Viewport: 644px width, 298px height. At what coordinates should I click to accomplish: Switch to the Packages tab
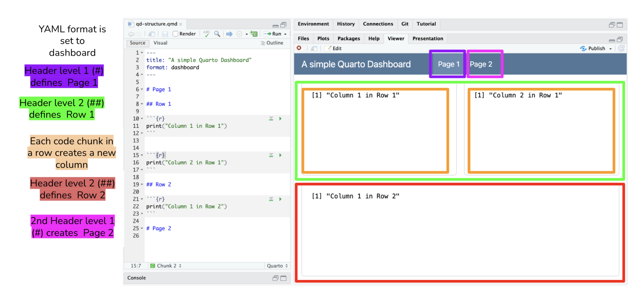tap(348, 38)
